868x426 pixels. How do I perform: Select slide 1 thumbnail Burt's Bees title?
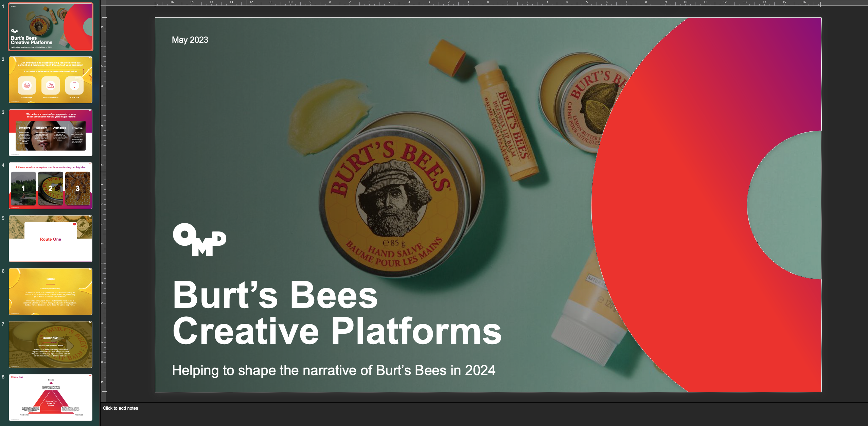pos(51,27)
